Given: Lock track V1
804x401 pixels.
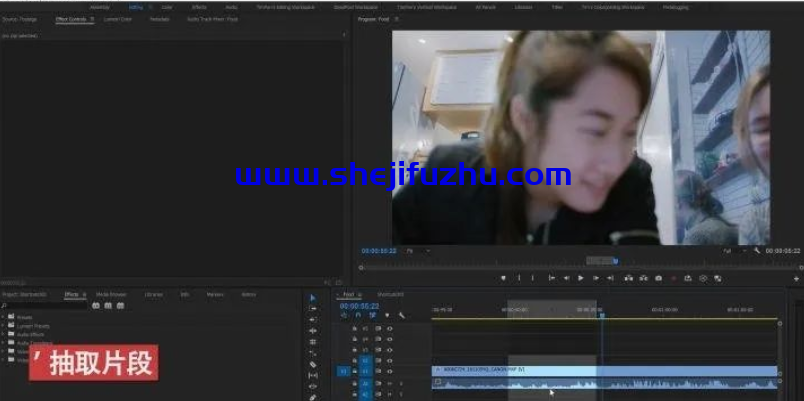Looking at the screenshot, I should [354, 371].
